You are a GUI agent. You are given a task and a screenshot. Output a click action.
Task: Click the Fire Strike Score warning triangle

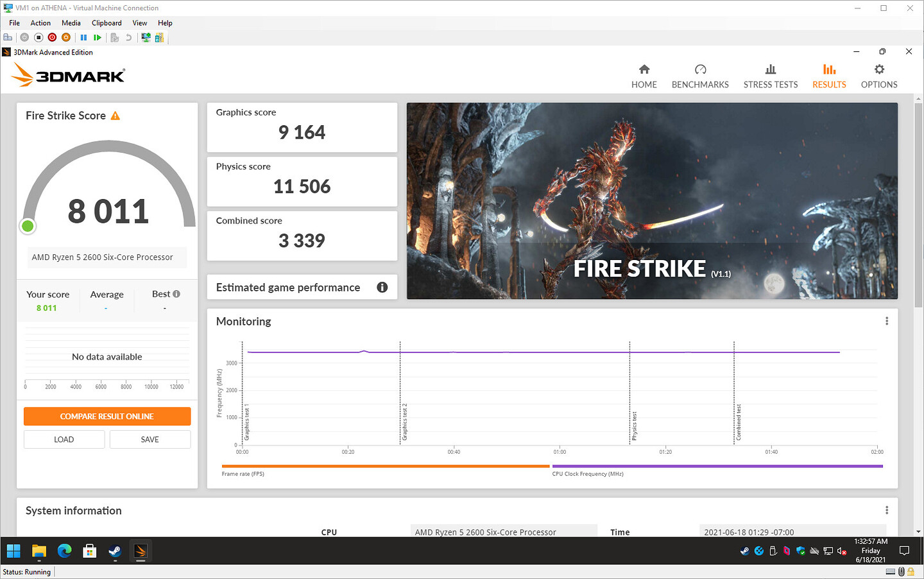(116, 116)
